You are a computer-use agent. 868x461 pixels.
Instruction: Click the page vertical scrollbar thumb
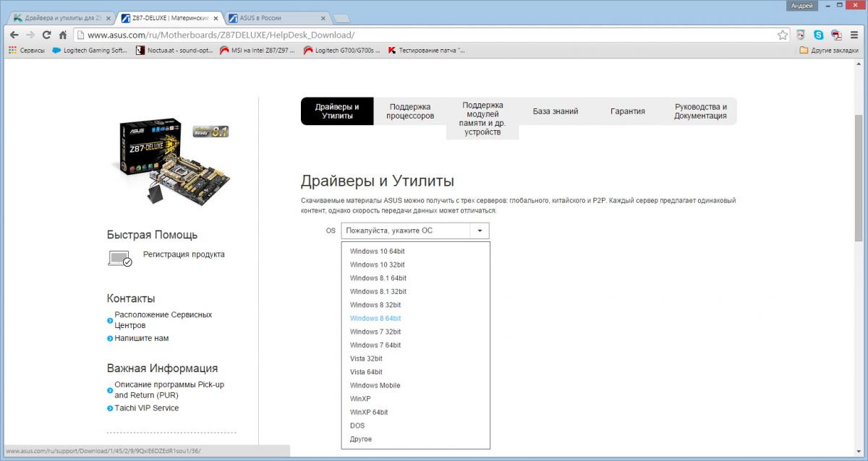[x=859, y=177]
